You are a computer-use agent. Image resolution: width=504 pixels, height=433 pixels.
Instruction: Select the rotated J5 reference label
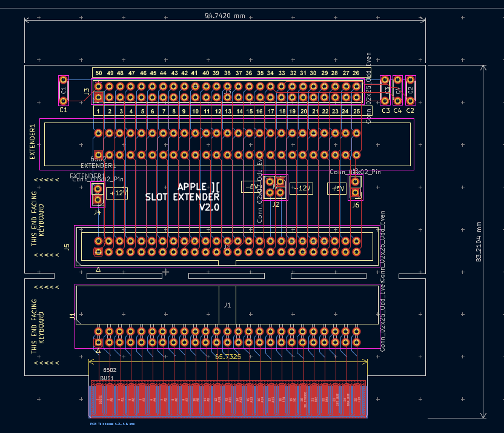67,247
